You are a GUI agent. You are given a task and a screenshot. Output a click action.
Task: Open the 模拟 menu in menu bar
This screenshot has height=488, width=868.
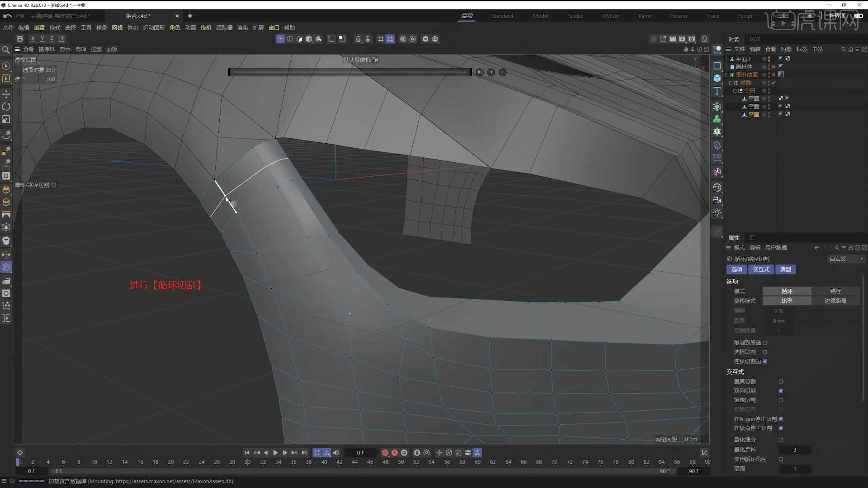pyautogui.click(x=206, y=28)
